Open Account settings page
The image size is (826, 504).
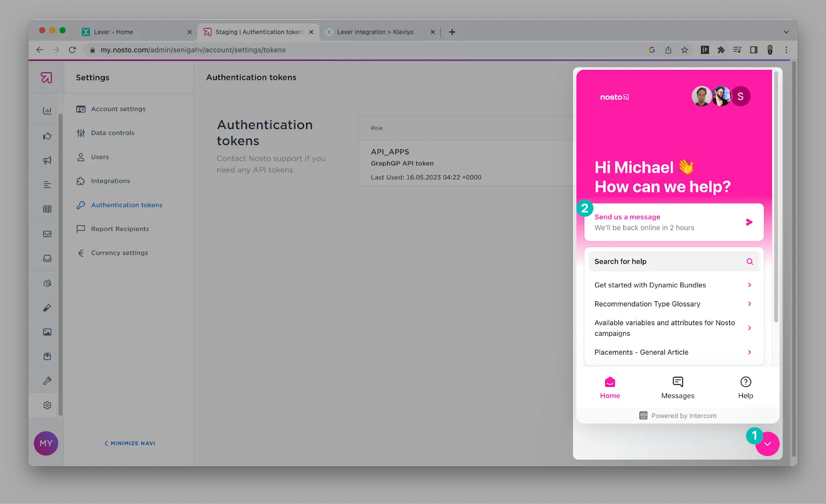tap(118, 109)
